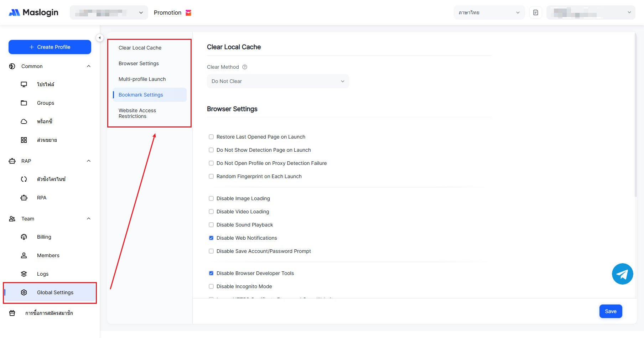Click the vertical scrollbar on settings panel

635,114
